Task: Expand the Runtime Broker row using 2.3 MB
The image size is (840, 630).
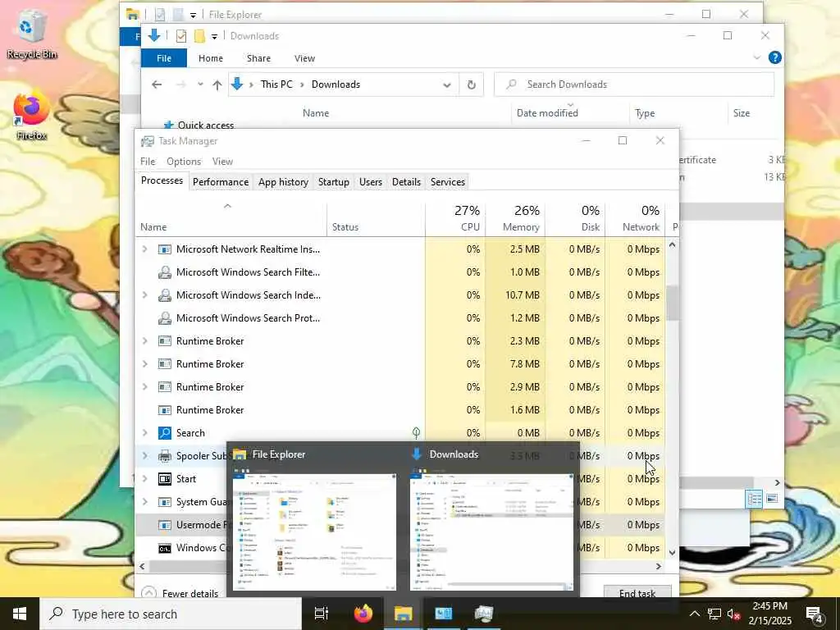Action: click(144, 341)
